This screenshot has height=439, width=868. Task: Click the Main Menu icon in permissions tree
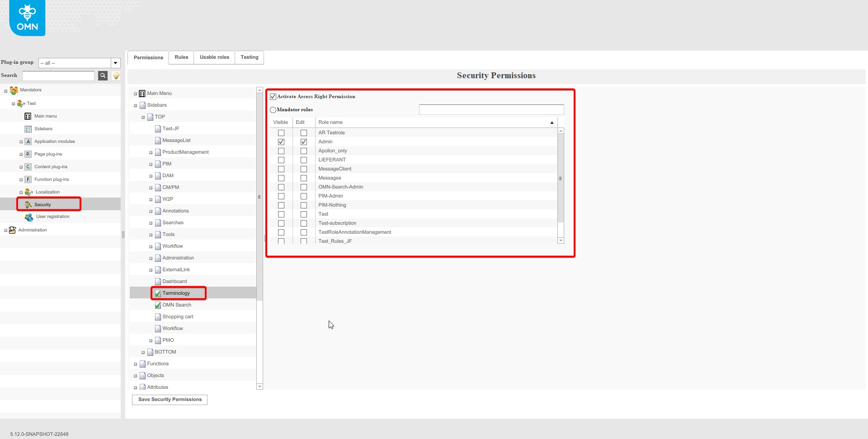[142, 94]
